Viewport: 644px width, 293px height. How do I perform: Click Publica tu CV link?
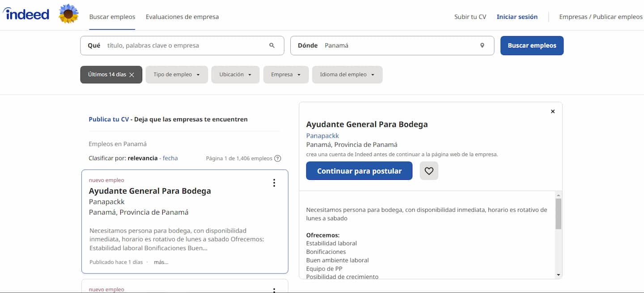pyautogui.click(x=109, y=119)
